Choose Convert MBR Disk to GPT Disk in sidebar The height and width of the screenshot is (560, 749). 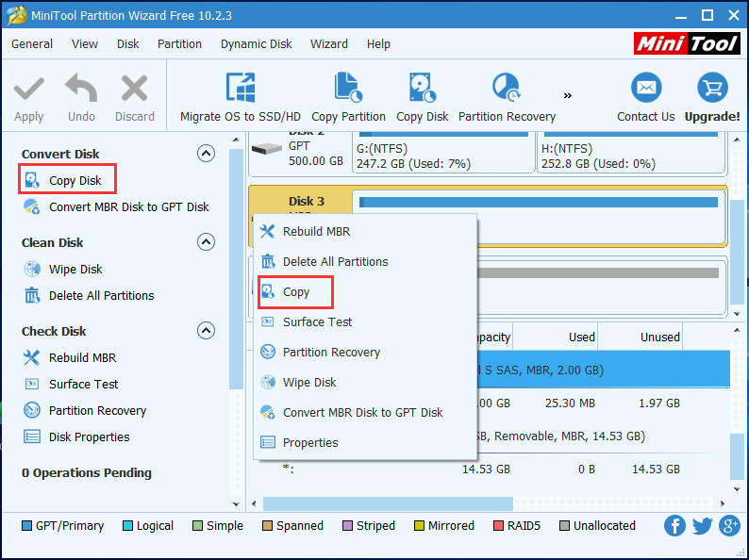click(x=116, y=206)
